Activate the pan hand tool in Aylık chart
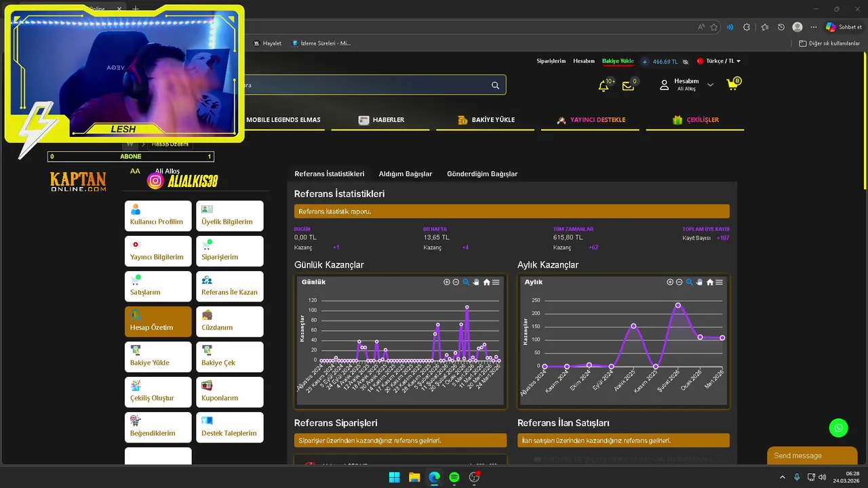Screen dimensions: 868x488 coord(699,282)
